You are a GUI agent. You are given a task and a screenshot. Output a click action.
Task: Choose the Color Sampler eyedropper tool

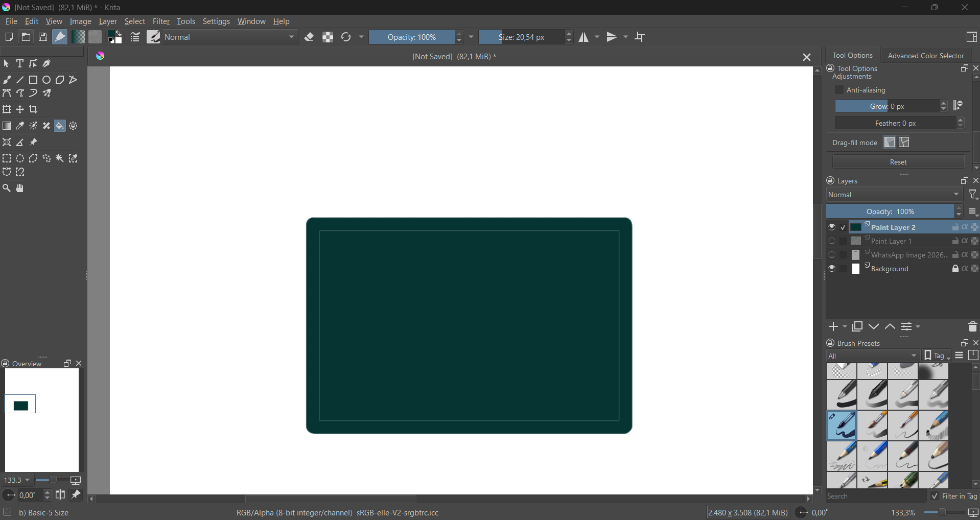(x=20, y=126)
